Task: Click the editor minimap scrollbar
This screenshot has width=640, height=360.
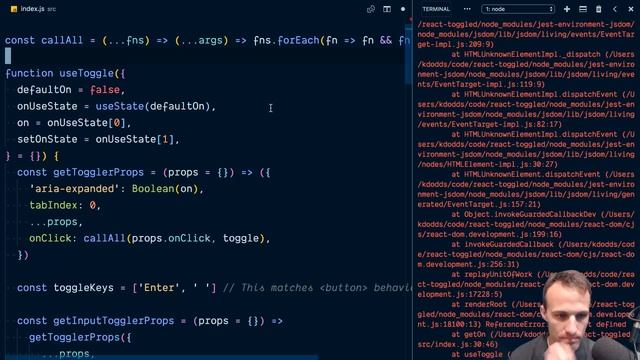Action: (408, 55)
